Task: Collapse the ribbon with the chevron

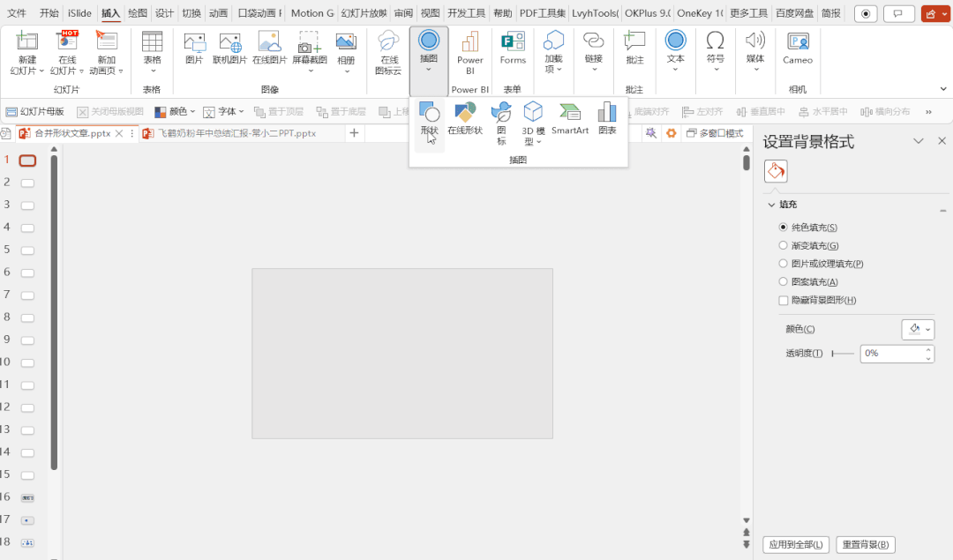Action: pyautogui.click(x=942, y=89)
